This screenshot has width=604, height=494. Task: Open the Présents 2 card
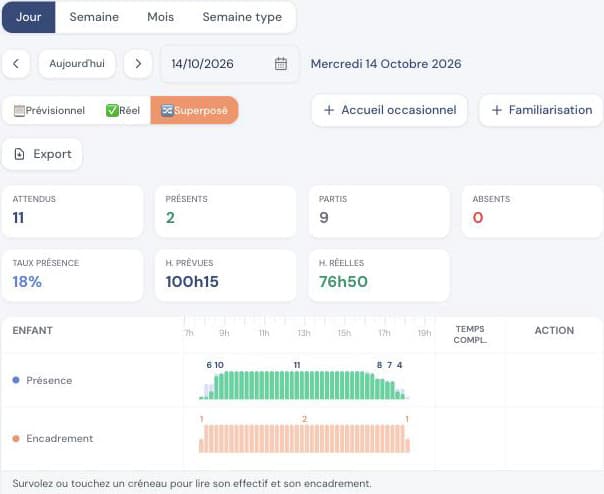click(225, 212)
